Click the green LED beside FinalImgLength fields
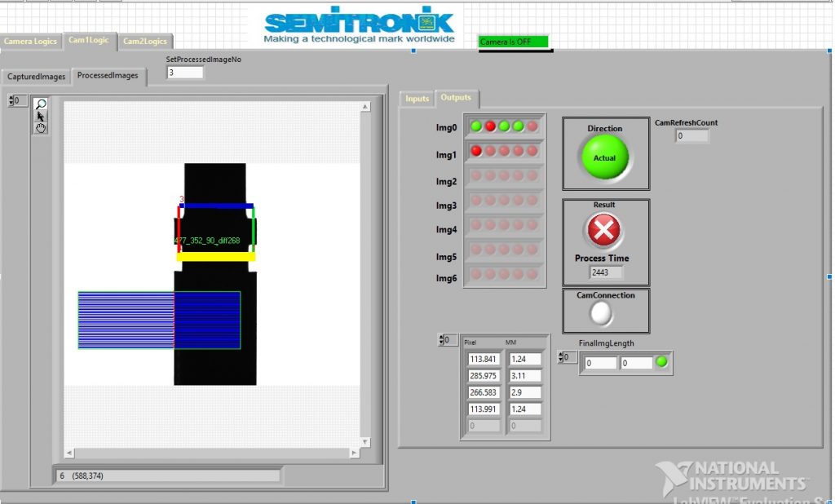Image resolution: width=835 pixels, height=504 pixels. click(661, 361)
